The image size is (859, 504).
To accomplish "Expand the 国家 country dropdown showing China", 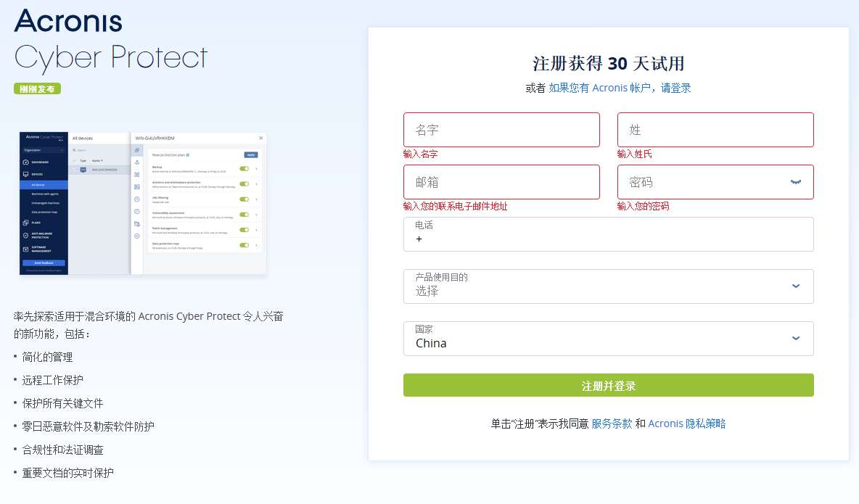I will point(608,338).
